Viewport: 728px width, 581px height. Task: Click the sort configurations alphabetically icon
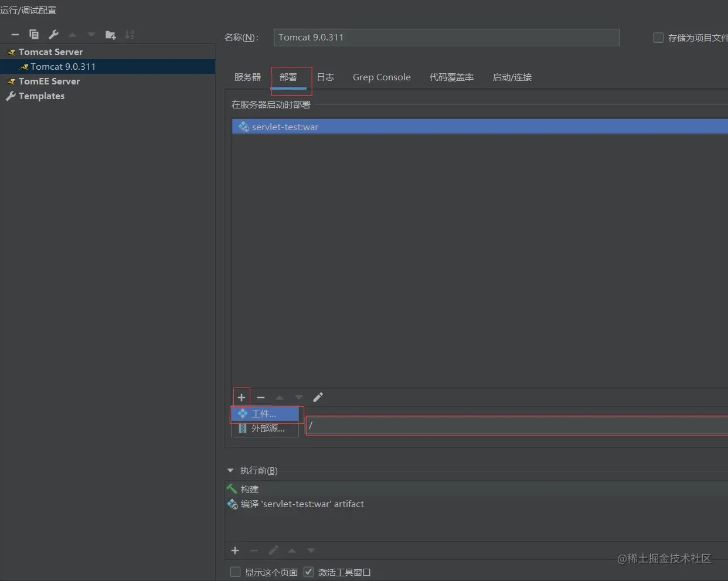(130, 35)
